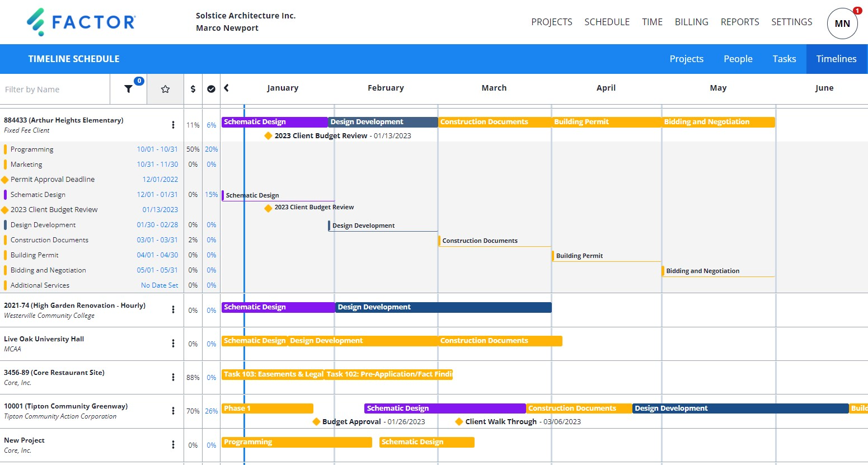
Task: Toggle the dollar budget column display
Action: tap(193, 88)
